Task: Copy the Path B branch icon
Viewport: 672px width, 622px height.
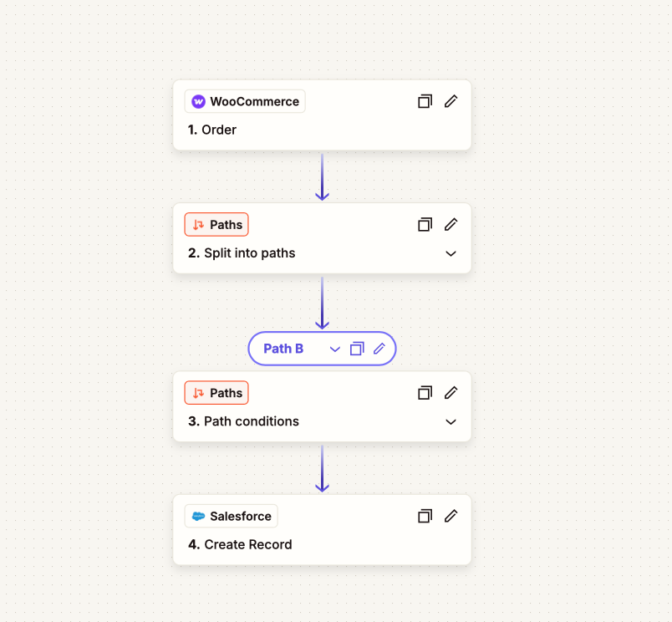Action: click(x=357, y=349)
